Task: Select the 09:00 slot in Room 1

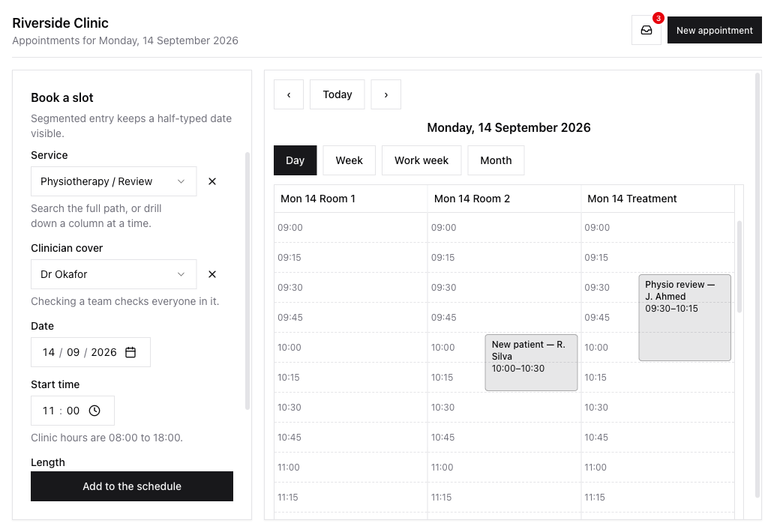Action: pyautogui.click(x=350, y=227)
